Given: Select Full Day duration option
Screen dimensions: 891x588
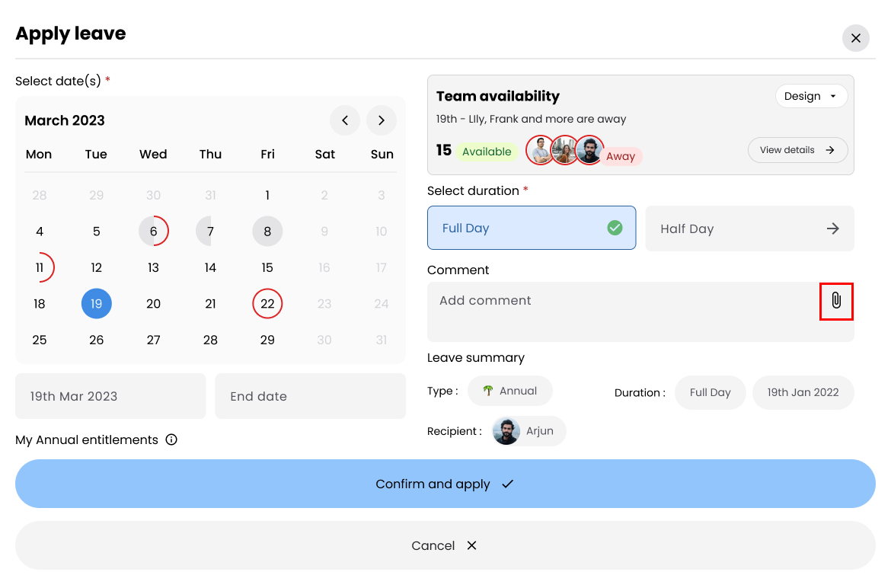Looking at the screenshot, I should [x=531, y=228].
